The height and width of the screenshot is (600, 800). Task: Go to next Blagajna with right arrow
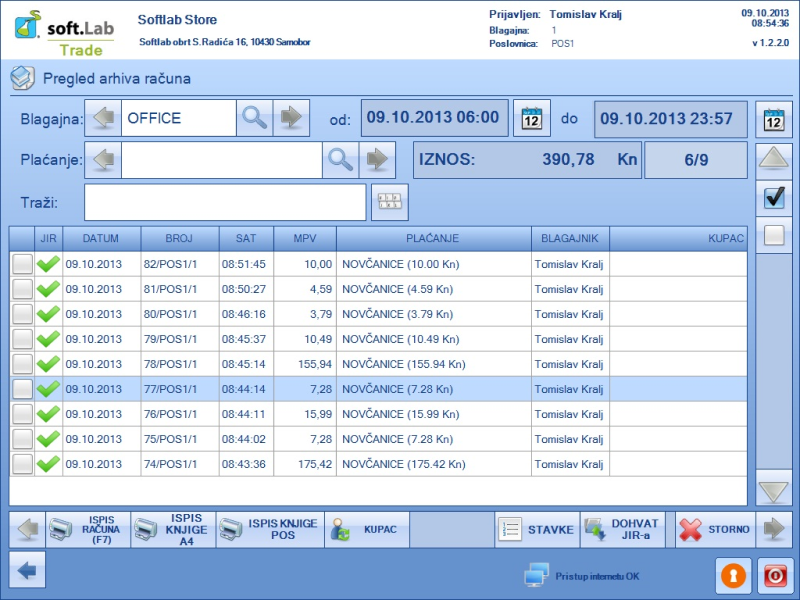[291, 118]
